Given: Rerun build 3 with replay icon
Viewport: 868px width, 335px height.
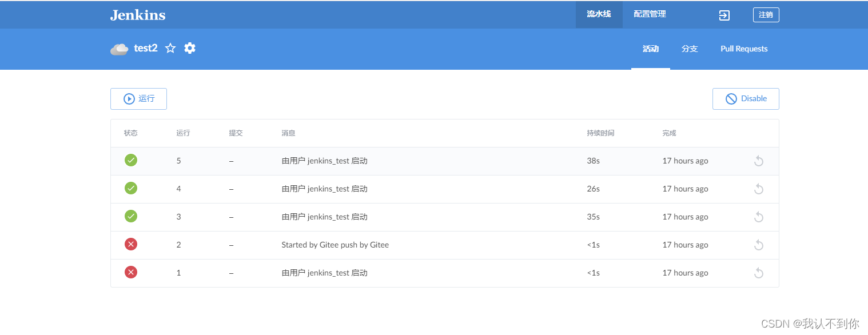Looking at the screenshot, I should [758, 217].
